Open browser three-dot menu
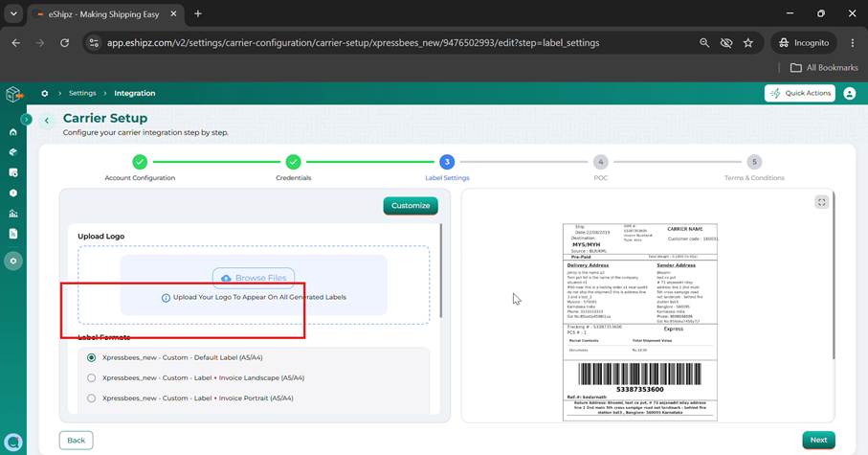This screenshot has width=868, height=455. 853,43
